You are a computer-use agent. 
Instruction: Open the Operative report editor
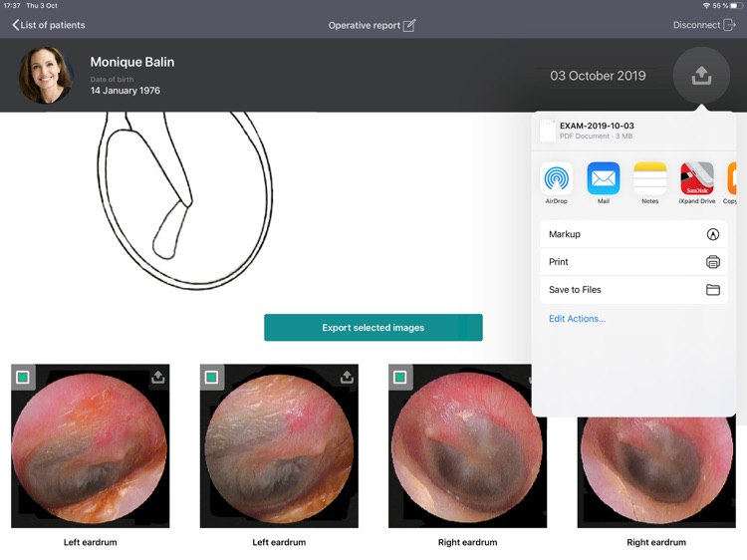[373, 25]
